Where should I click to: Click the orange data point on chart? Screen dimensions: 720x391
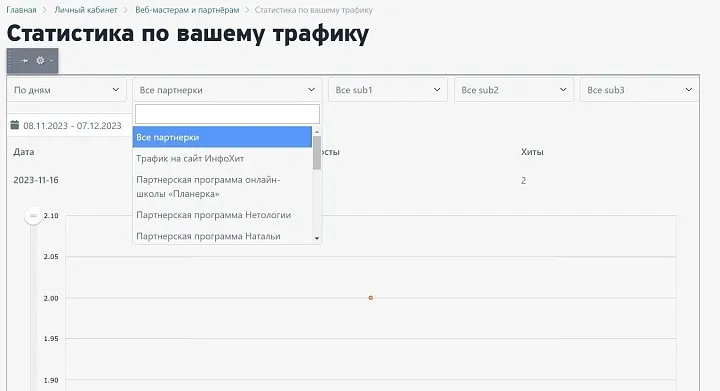click(371, 298)
